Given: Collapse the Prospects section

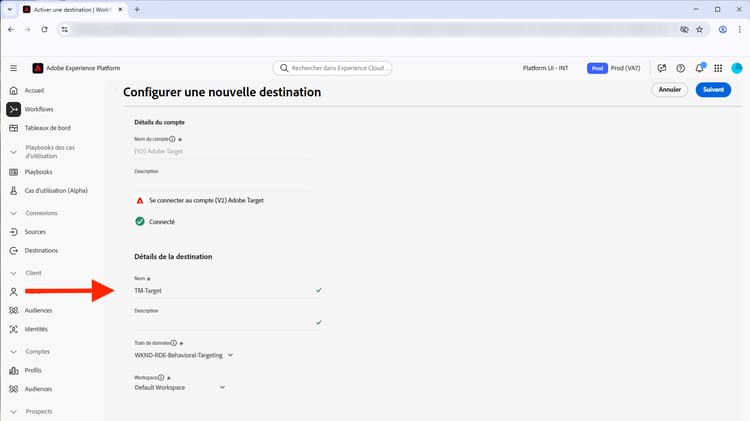Looking at the screenshot, I should [x=13, y=411].
